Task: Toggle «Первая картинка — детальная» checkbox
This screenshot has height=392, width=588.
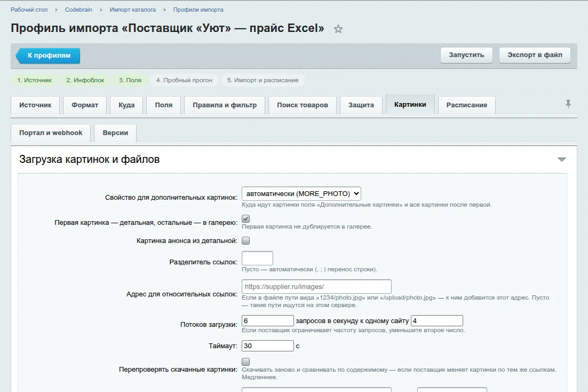Action: point(245,218)
